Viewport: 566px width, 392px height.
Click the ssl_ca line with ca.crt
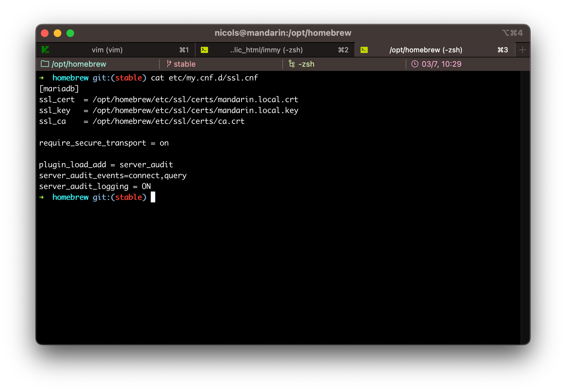pyautogui.click(x=142, y=121)
